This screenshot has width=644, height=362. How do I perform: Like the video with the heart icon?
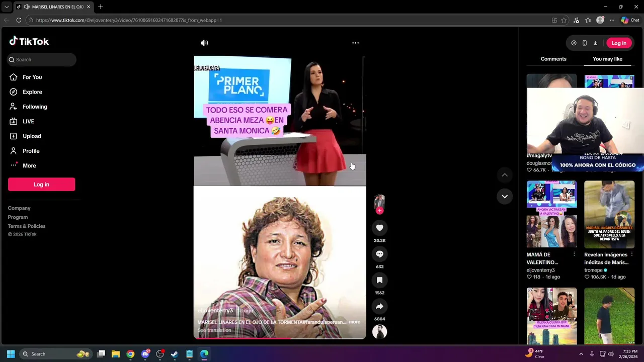point(379,228)
